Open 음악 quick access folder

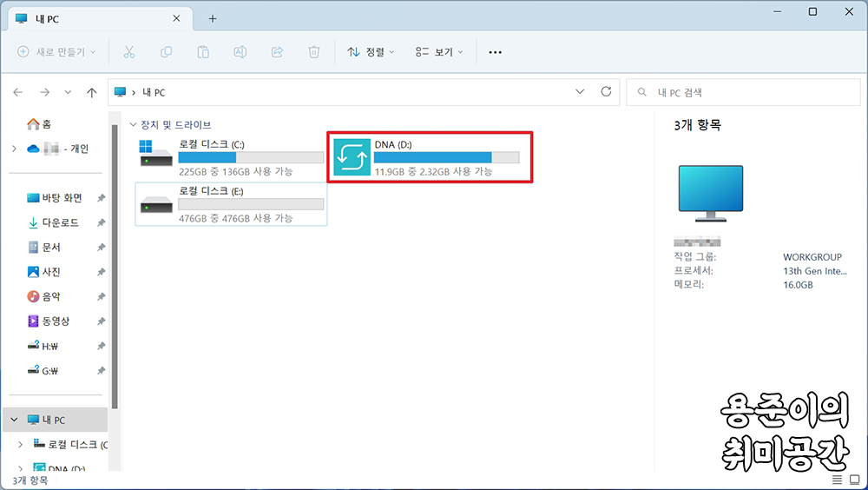[44, 296]
